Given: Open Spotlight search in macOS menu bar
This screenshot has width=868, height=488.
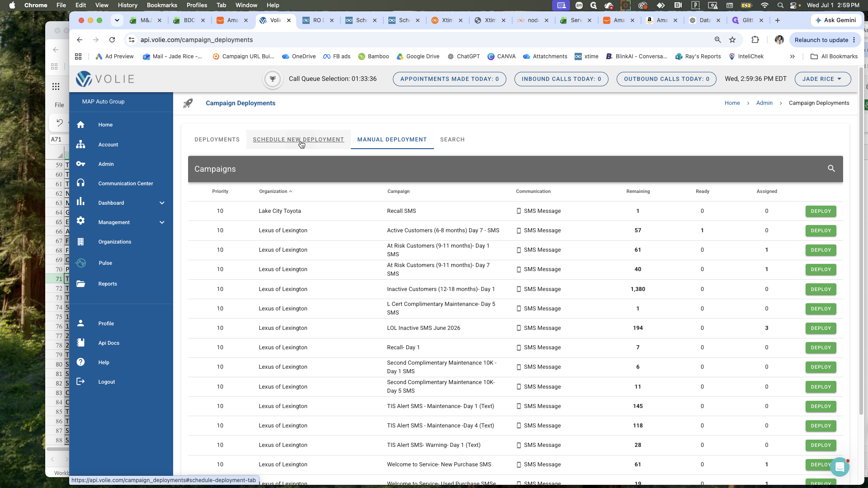Looking at the screenshot, I should [780, 5].
